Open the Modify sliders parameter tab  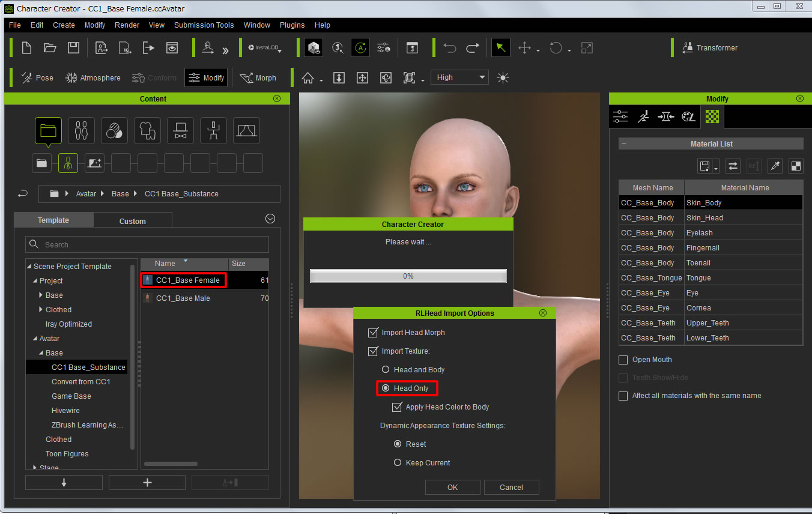point(620,116)
